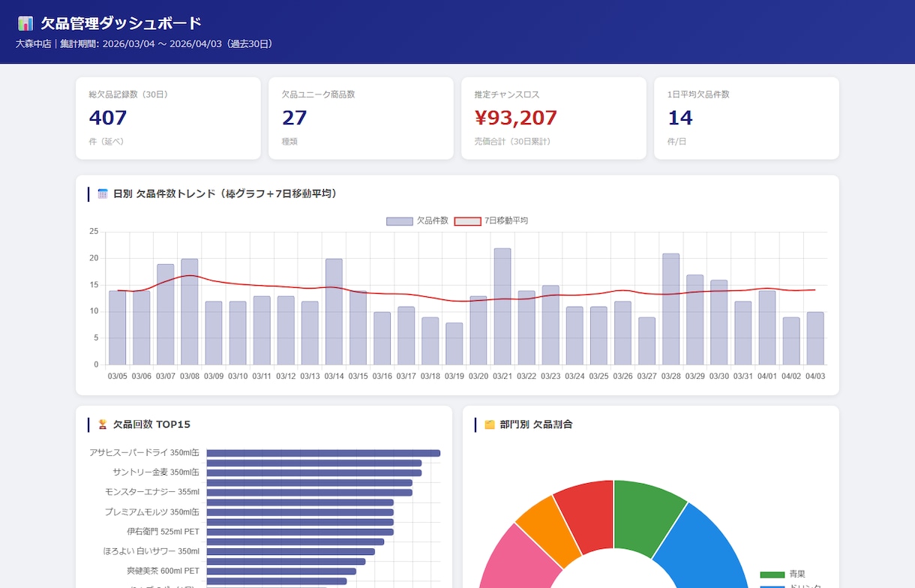Click the ¥93,207 chance loss amount
Screen dimensions: 915x588
515,118
